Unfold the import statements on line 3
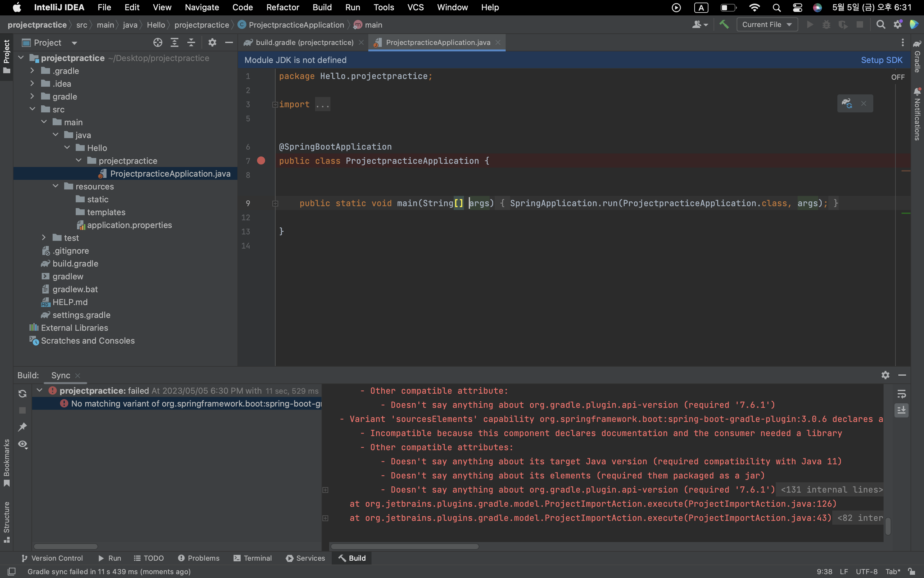Image resolution: width=924 pixels, height=578 pixels. [x=275, y=104]
